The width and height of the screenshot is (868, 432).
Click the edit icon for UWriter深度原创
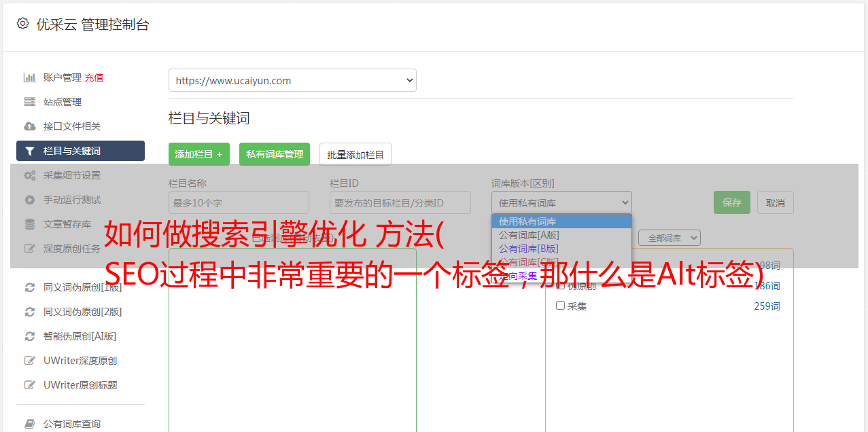click(29, 361)
